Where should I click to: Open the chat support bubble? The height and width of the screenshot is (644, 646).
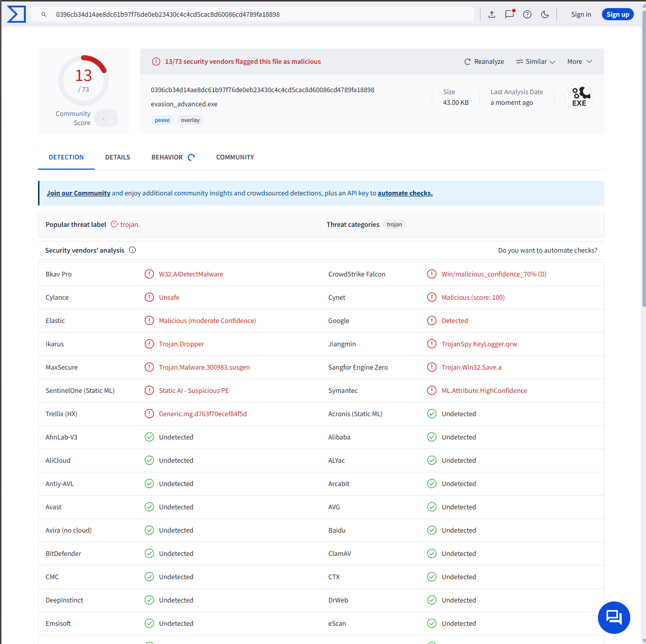tap(614, 617)
